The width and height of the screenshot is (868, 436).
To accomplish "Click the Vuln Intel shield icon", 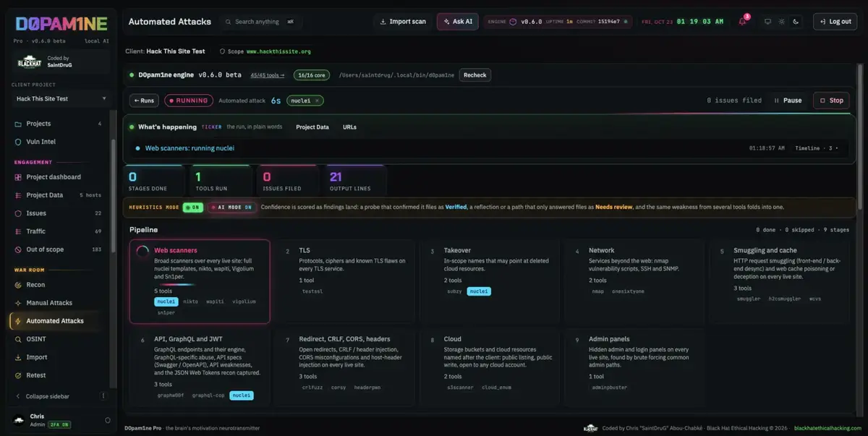I will [19, 142].
